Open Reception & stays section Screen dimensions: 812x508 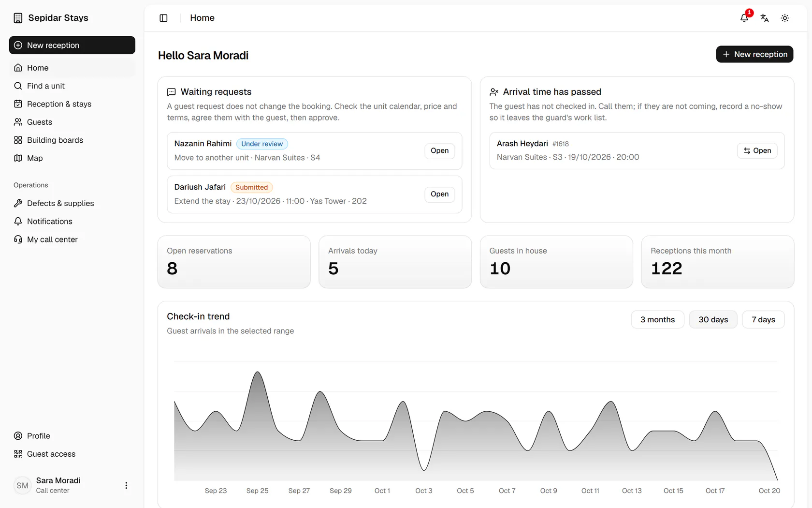pyautogui.click(x=72, y=104)
